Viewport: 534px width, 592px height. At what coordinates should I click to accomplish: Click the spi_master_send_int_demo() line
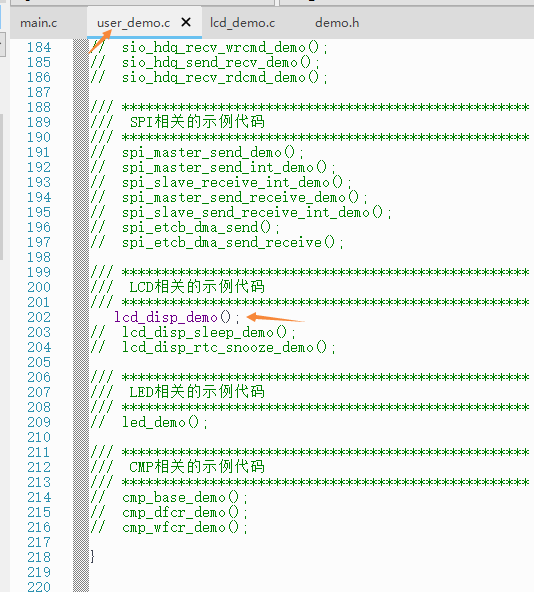click(213, 168)
